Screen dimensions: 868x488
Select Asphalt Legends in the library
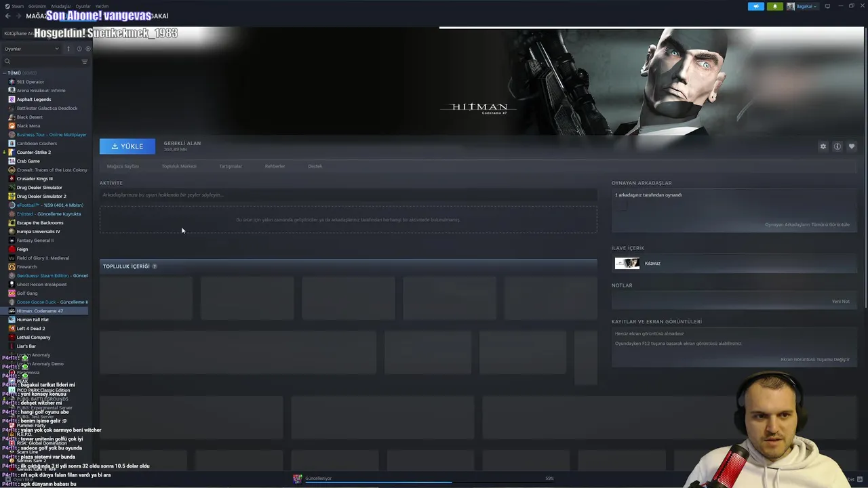pos(34,100)
